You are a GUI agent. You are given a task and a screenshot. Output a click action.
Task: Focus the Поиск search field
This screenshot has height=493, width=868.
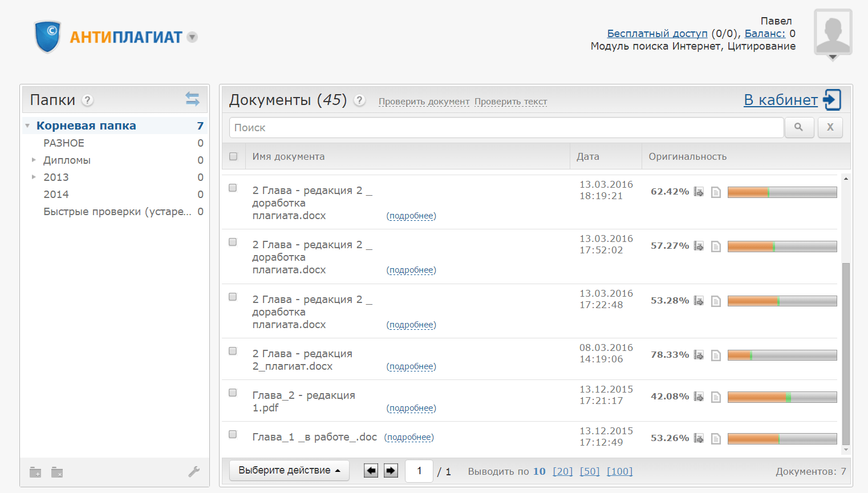(506, 128)
